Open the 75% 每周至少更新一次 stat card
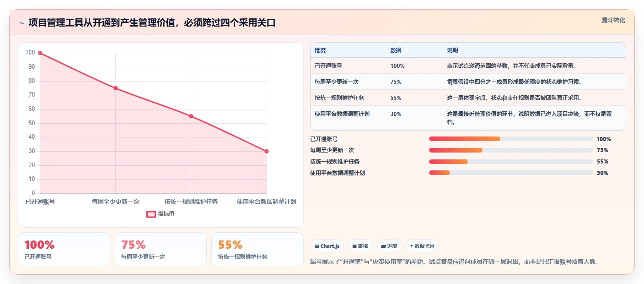 pos(161,249)
